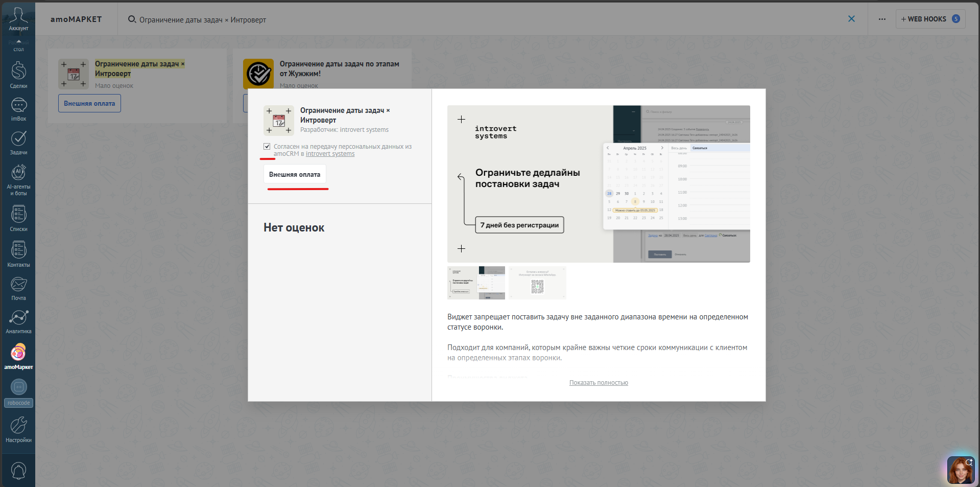Open AI-агенты и боты section
The height and width of the screenshot is (487, 980).
(x=18, y=180)
